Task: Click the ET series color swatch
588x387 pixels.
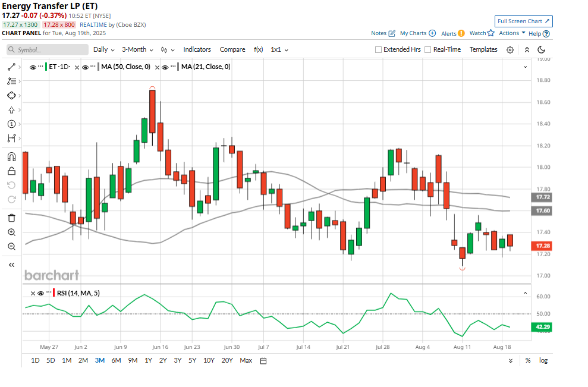Action: pyautogui.click(x=46, y=67)
